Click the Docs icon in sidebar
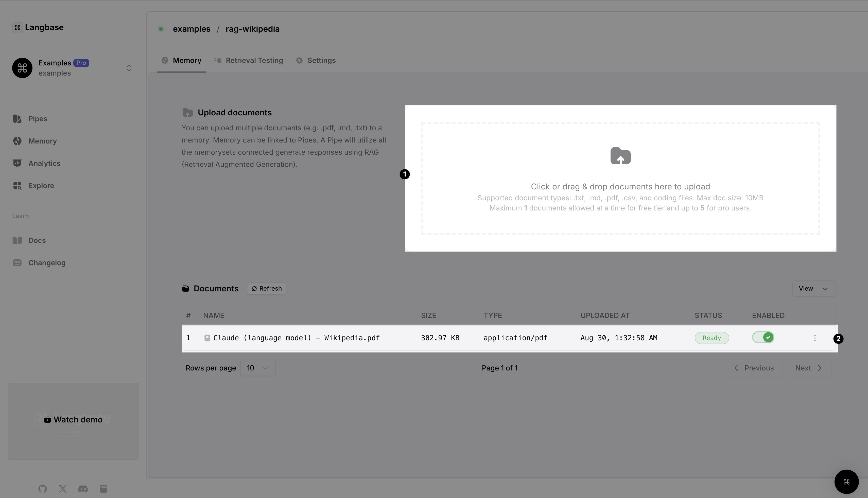Image resolution: width=868 pixels, height=498 pixels. 17,241
